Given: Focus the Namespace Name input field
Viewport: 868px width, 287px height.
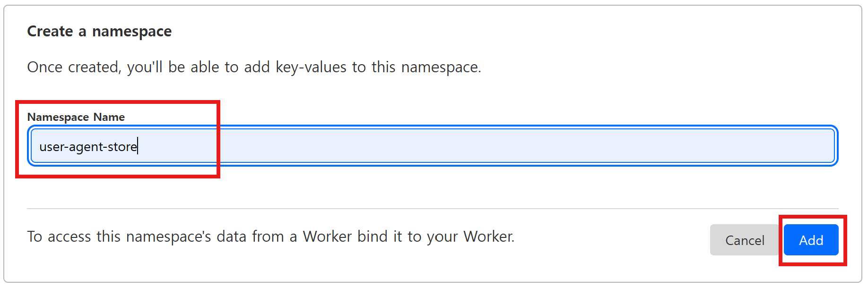Looking at the screenshot, I should (432, 146).
